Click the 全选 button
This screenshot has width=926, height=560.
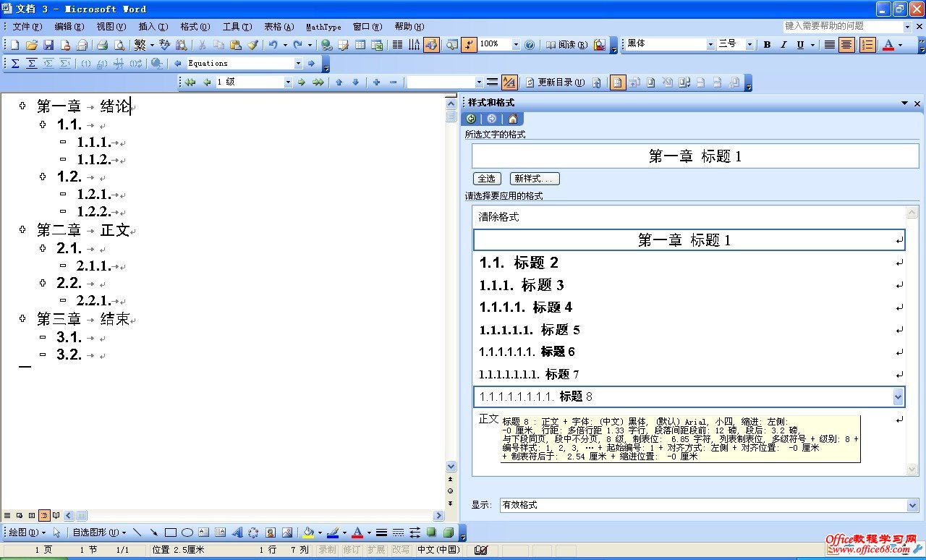click(x=485, y=178)
